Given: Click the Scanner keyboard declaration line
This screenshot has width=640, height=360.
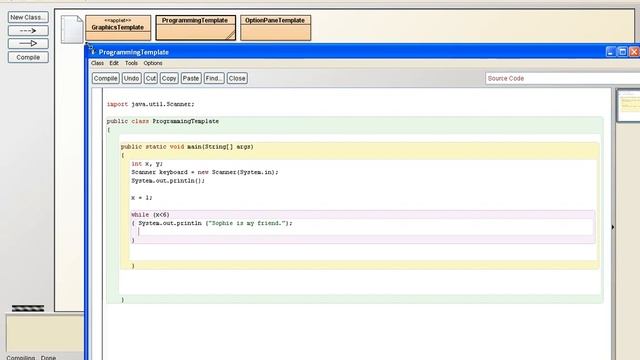Looking at the screenshot, I should click(x=205, y=172).
